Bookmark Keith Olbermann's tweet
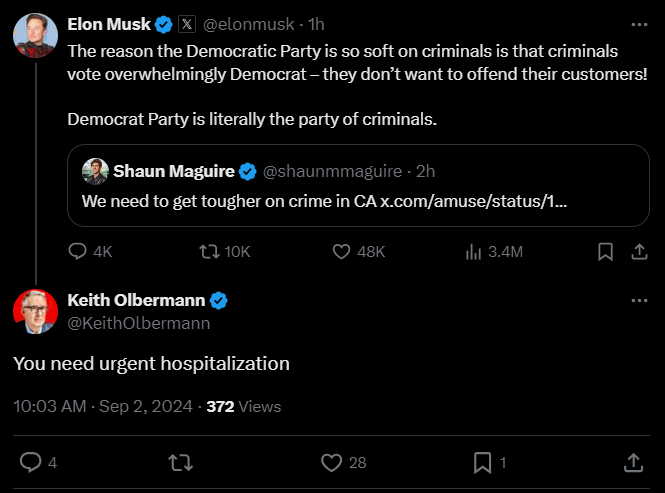 point(482,462)
